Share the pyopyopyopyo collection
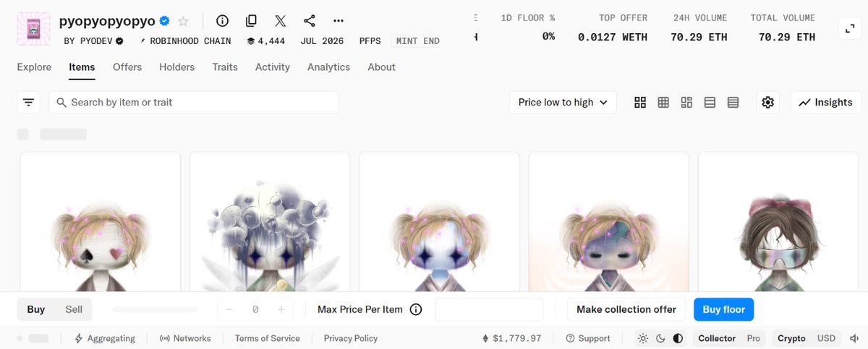The image size is (868, 349). [x=309, y=21]
